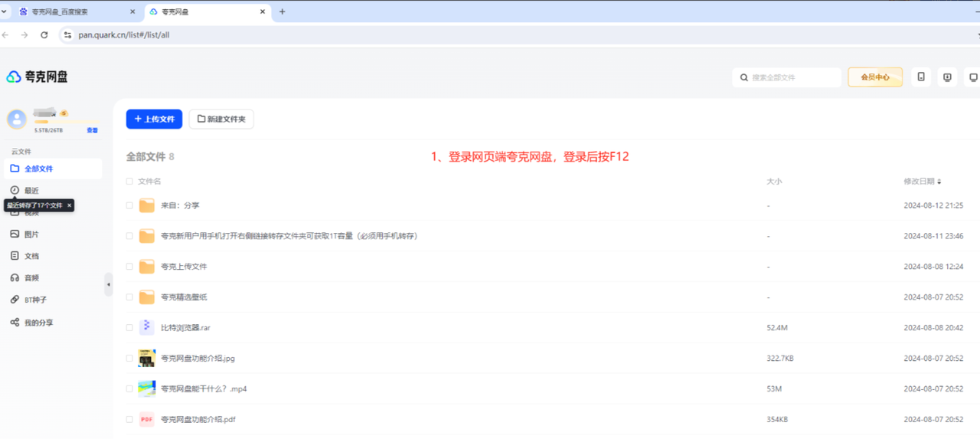Check the box for 比特浏览器.rar

pyautogui.click(x=129, y=327)
